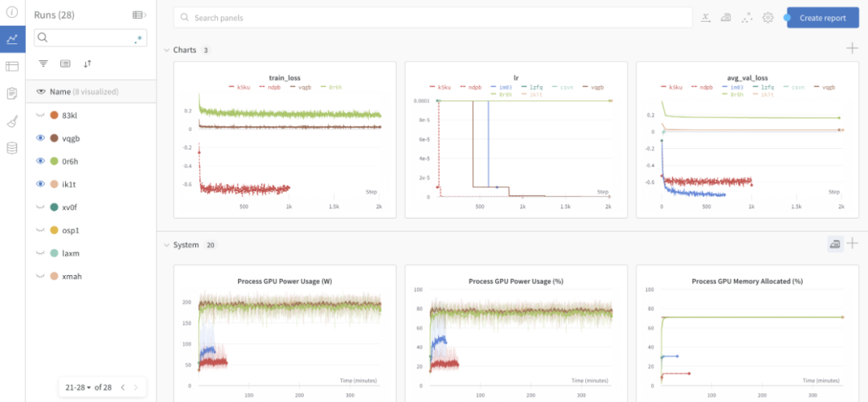Collapse the Charts section
Viewport: 868px width, 402px height.
(166, 50)
